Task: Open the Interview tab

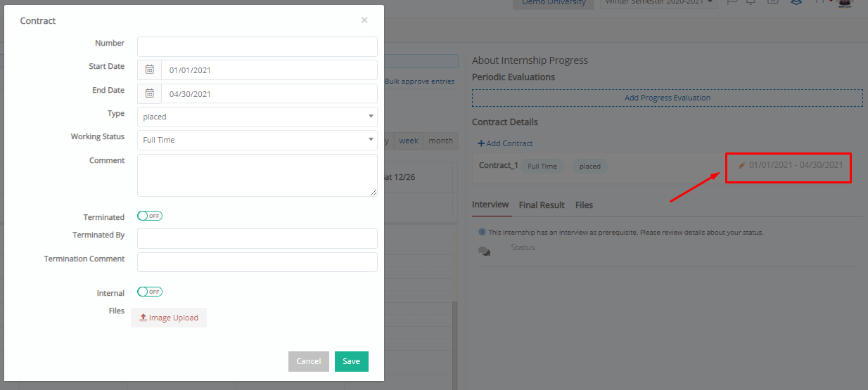Action: coord(490,204)
